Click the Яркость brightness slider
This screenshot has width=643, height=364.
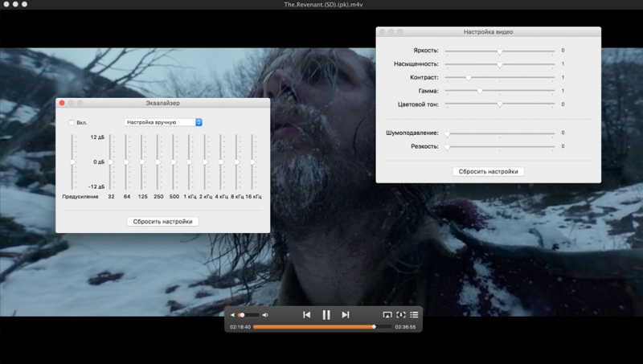click(x=499, y=51)
